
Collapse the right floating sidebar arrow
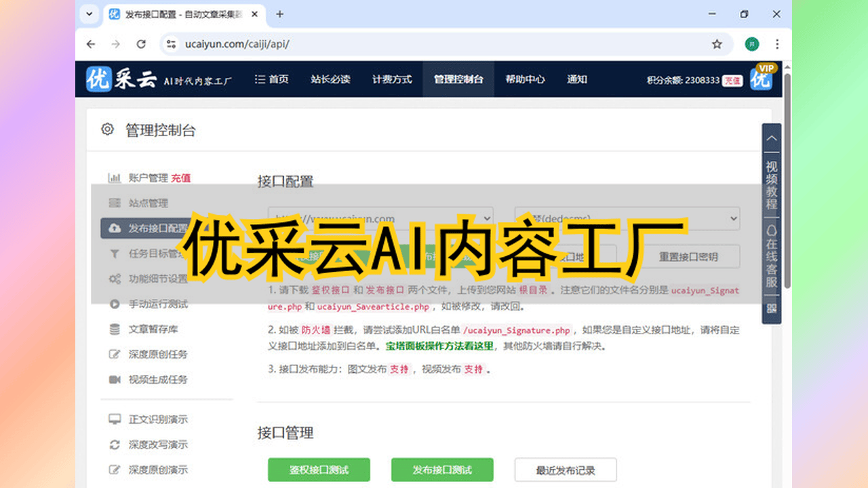772,138
